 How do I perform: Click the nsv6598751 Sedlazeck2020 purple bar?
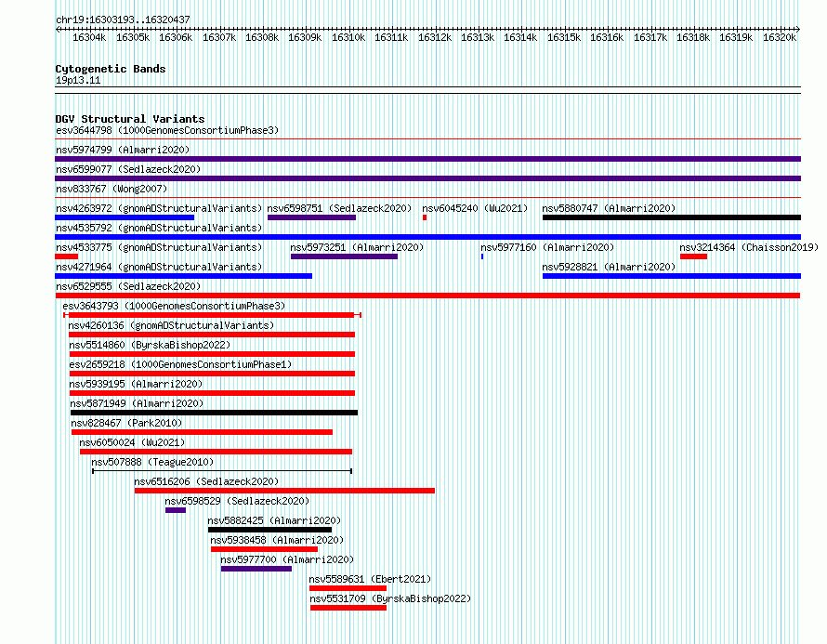[311, 217]
